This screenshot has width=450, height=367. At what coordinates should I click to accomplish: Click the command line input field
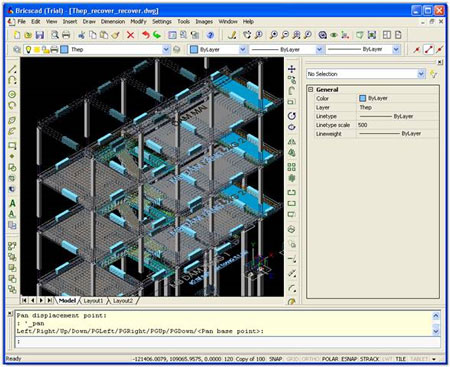(x=228, y=342)
